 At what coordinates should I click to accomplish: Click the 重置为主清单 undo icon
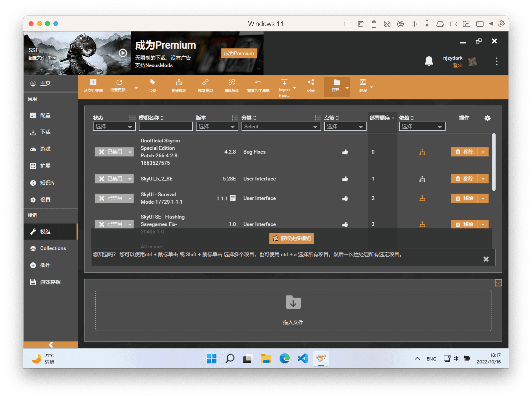click(258, 82)
